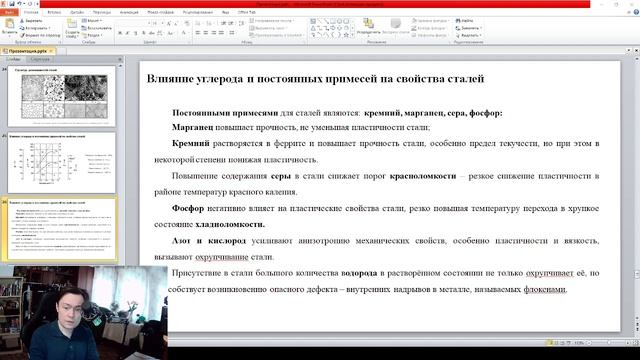Click the Save icon in Quick Access Toolbar

click(x=12, y=4)
